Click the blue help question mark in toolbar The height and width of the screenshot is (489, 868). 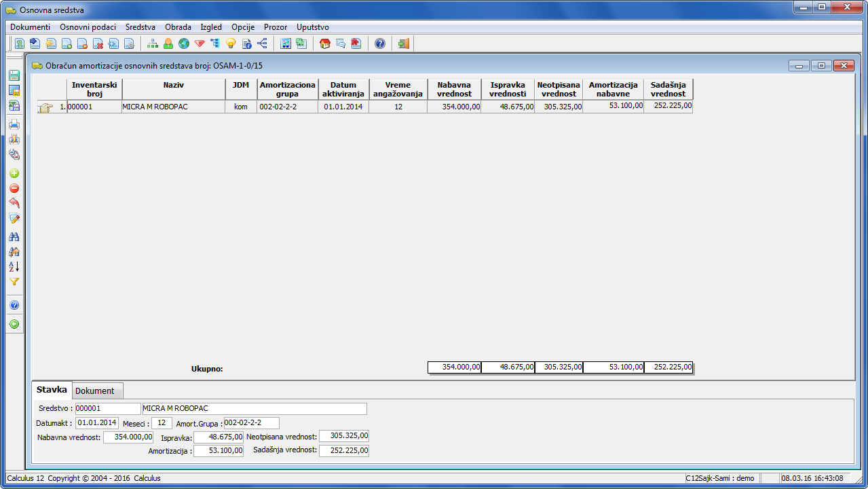click(380, 43)
